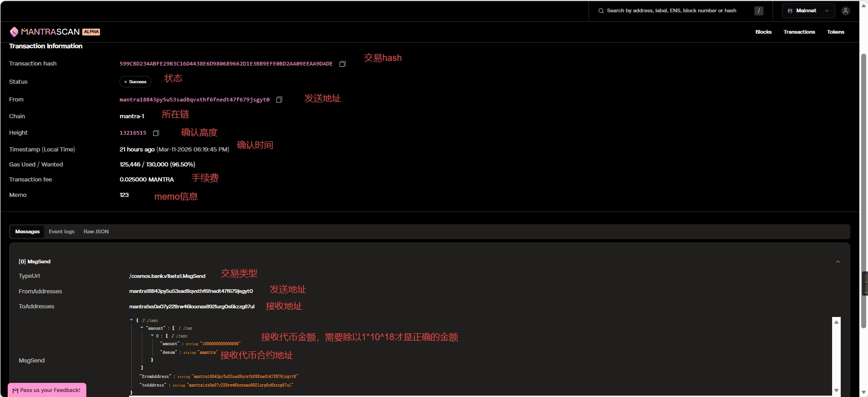Viewport: 868px width, 397px height.
Task: Collapse the [0] MsgSend message section
Action: (838, 262)
